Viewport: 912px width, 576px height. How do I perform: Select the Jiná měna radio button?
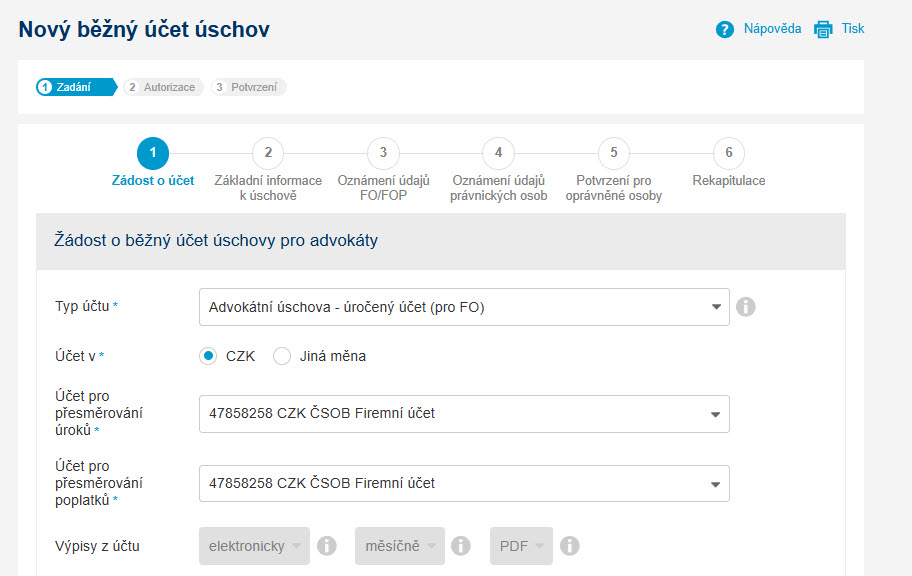click(x=282, y=355)
